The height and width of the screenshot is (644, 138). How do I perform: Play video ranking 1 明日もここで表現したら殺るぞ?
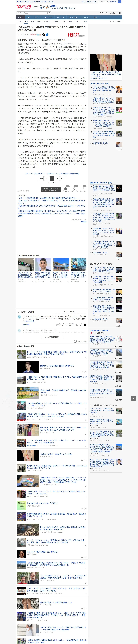[x=119, y=270]
